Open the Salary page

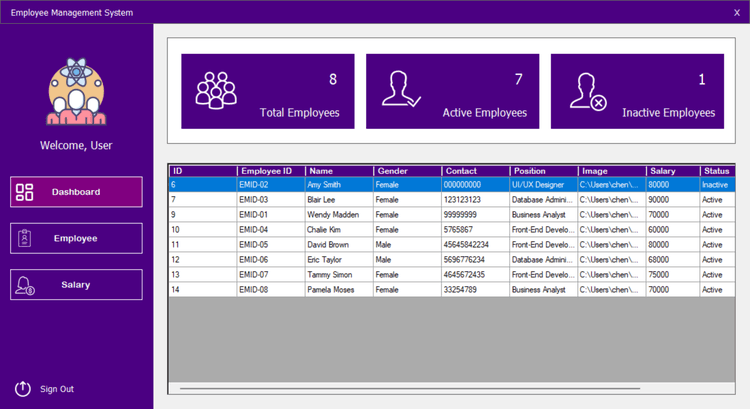tap(76, 285)
